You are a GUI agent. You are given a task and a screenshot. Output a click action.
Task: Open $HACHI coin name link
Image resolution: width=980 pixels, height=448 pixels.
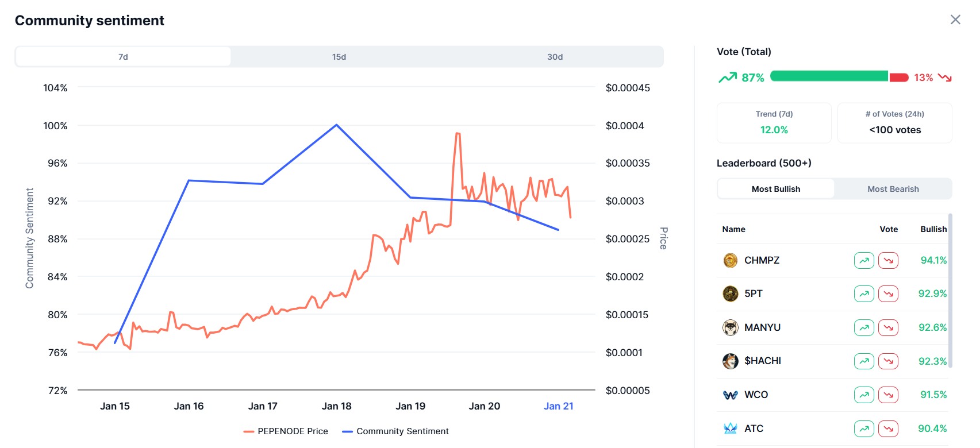[763, 361]
